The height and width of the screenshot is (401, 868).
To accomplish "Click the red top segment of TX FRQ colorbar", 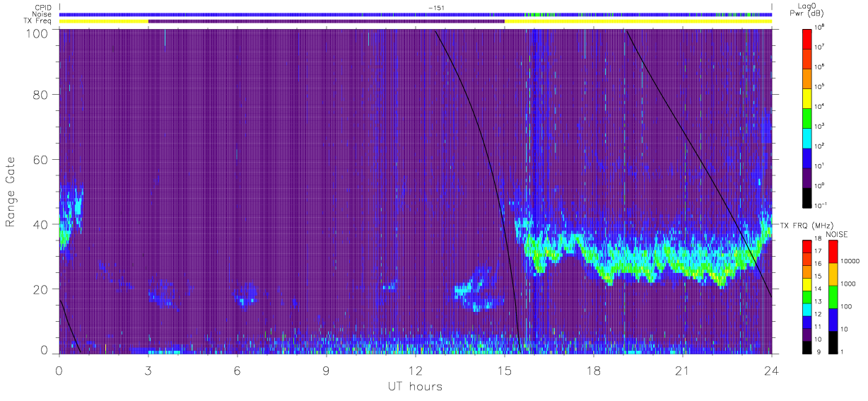I will [x=808, y=245].
